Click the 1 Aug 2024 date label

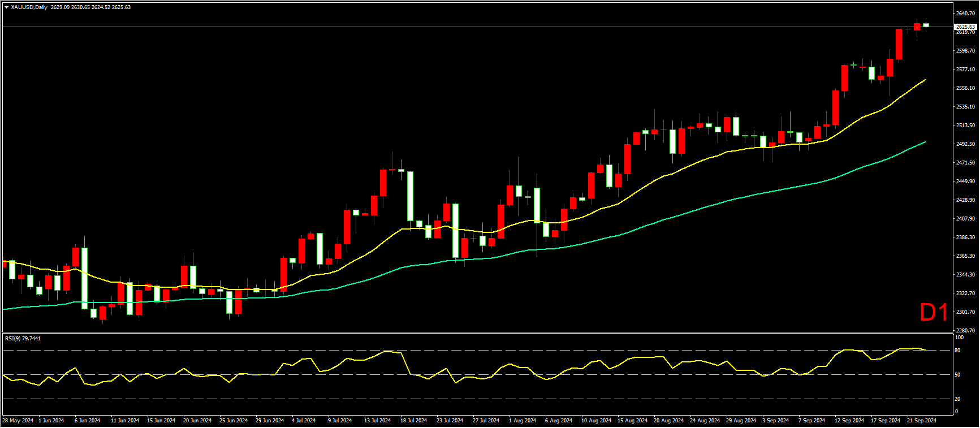point(523,421)
